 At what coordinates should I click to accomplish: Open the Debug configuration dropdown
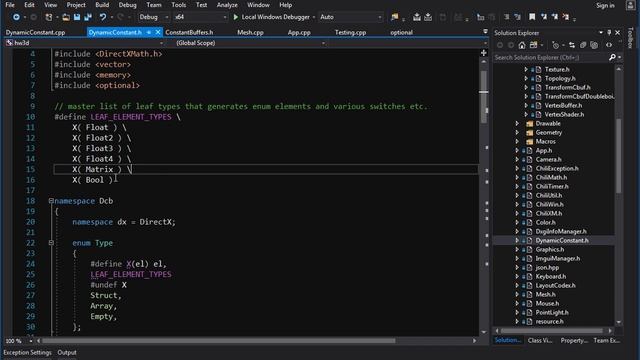tap(153, 17)
